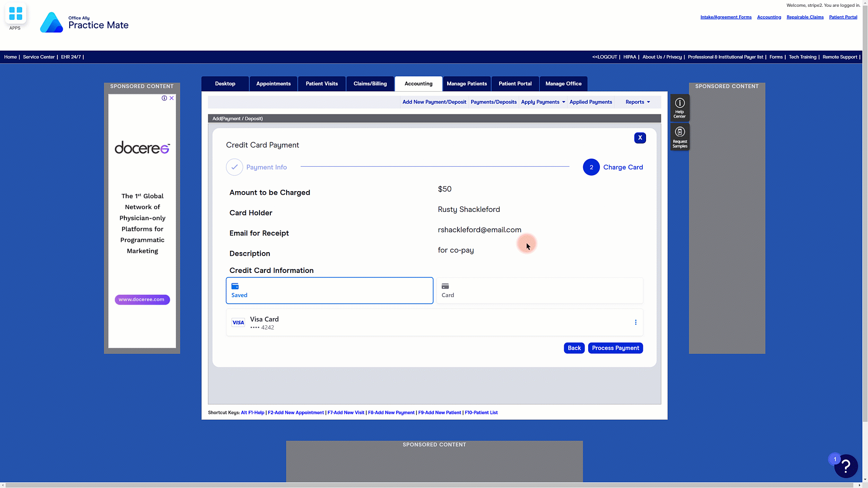Screen dimensions: 868x488
Task: Open the Help Center side icon
Action: coord(679,108)
